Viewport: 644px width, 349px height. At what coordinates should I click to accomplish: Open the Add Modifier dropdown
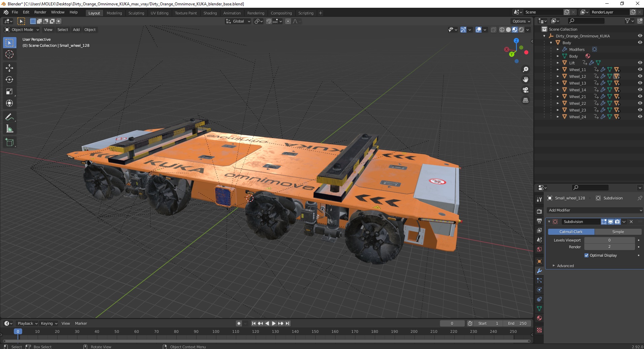coord(595,210)
